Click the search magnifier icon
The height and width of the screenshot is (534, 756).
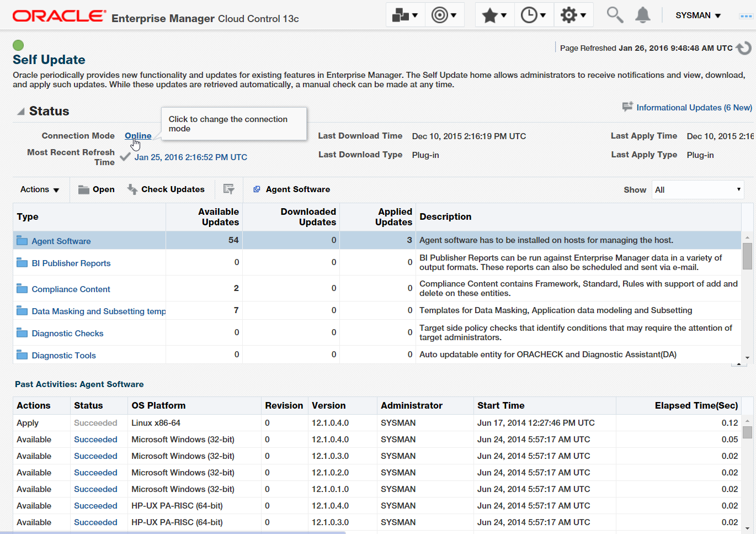click(x=615, y=15)
